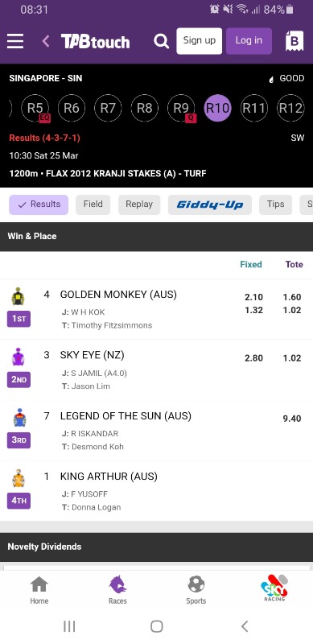Tap the TABtouch logo

(x=95, y=42)
